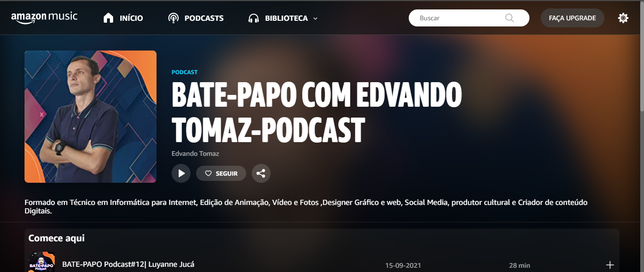
Task: Open episode BATE-PAPO Podcast#12 Luyanne Jucá title
Action: (x=128, y=264)
